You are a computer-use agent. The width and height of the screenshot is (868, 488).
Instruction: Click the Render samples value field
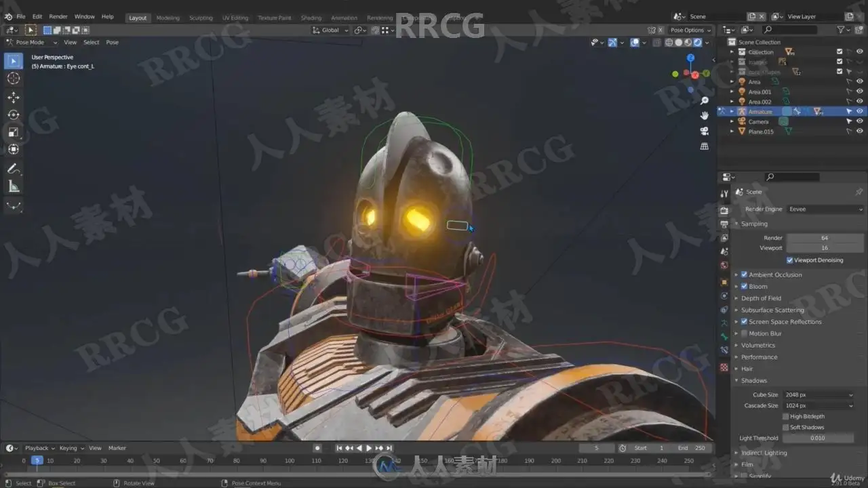click(825, 238)
